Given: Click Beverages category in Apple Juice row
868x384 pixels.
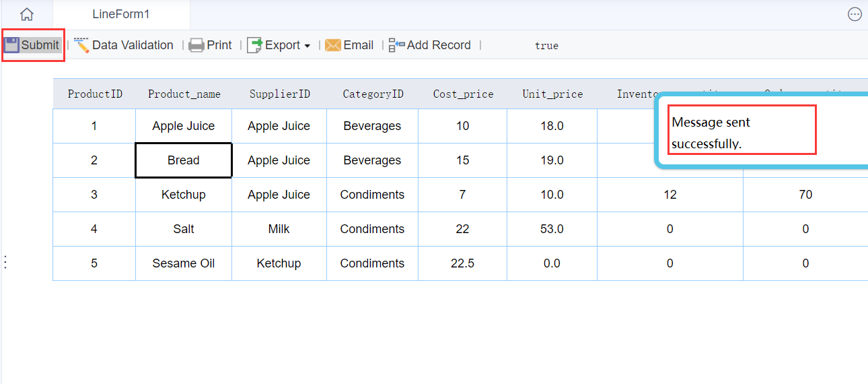Looking at the screenshot, I should pyautogui.click(x=373, y=126).
